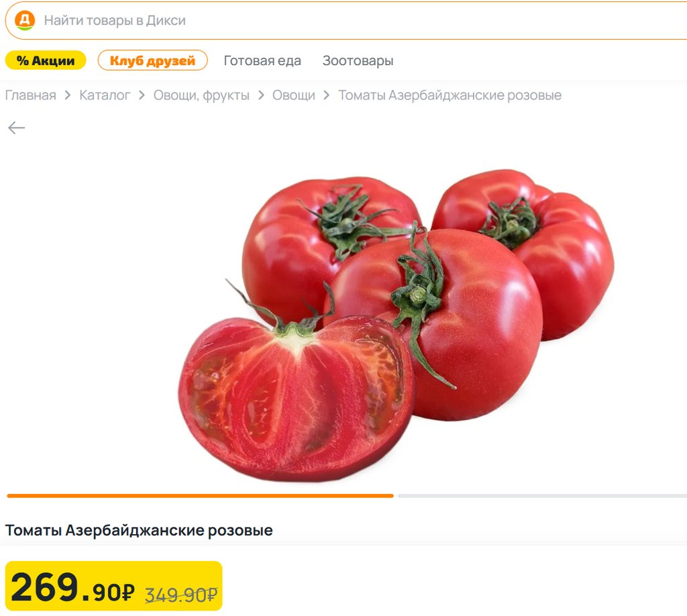Navigate to Овощи, фрукты breadcrumb link
687x616 pixels.
(x=201, y=95)
